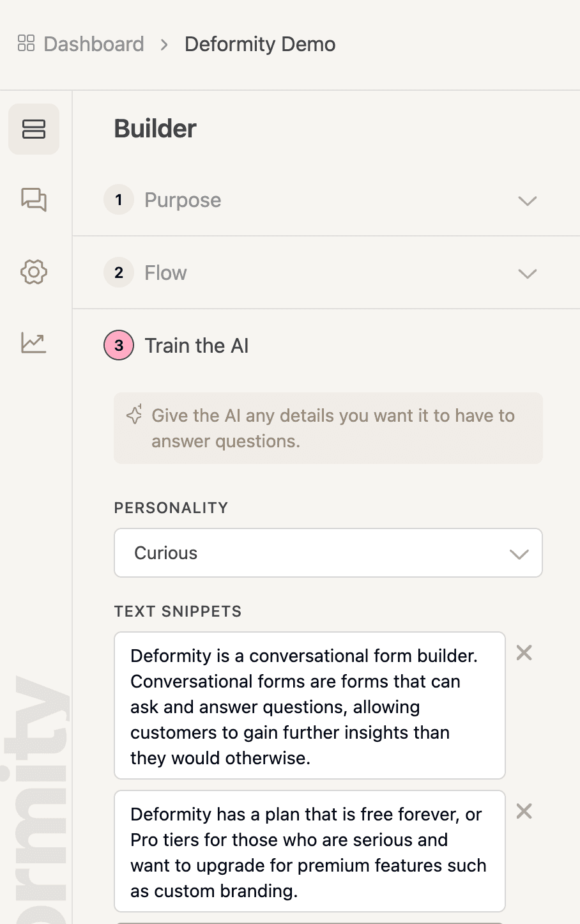
Task: Open Dashboard from the breadcrumb
Action: click(x=93, y=43)
